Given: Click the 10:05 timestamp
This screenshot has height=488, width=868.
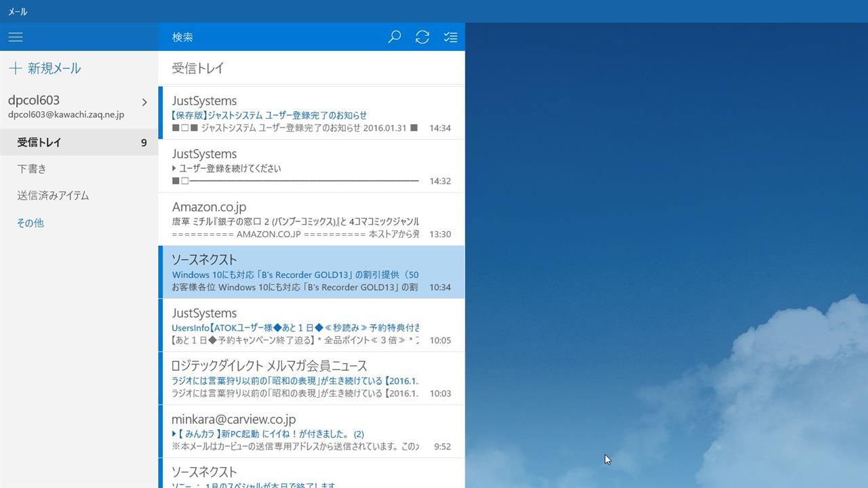Looking at the screenshot, I should click(x=440, y=340).
